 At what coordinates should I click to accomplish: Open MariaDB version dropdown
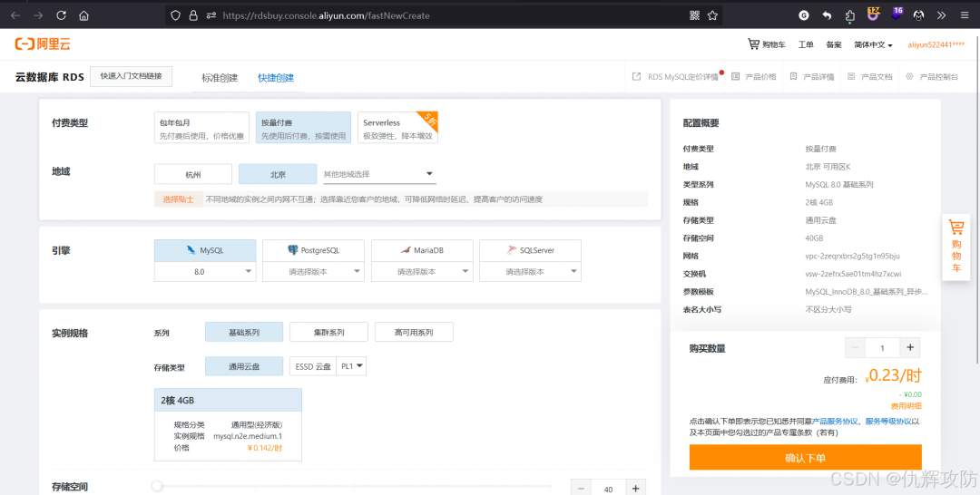click(x=423, y=272)
